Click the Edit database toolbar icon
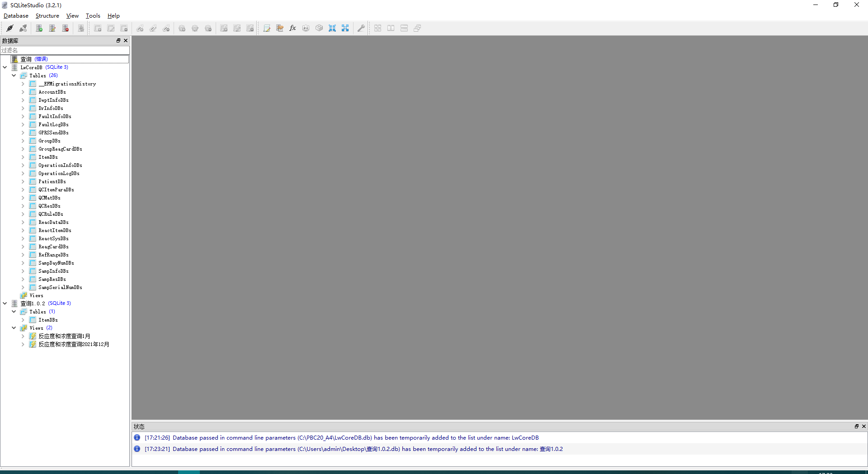 tap(52, 28)
